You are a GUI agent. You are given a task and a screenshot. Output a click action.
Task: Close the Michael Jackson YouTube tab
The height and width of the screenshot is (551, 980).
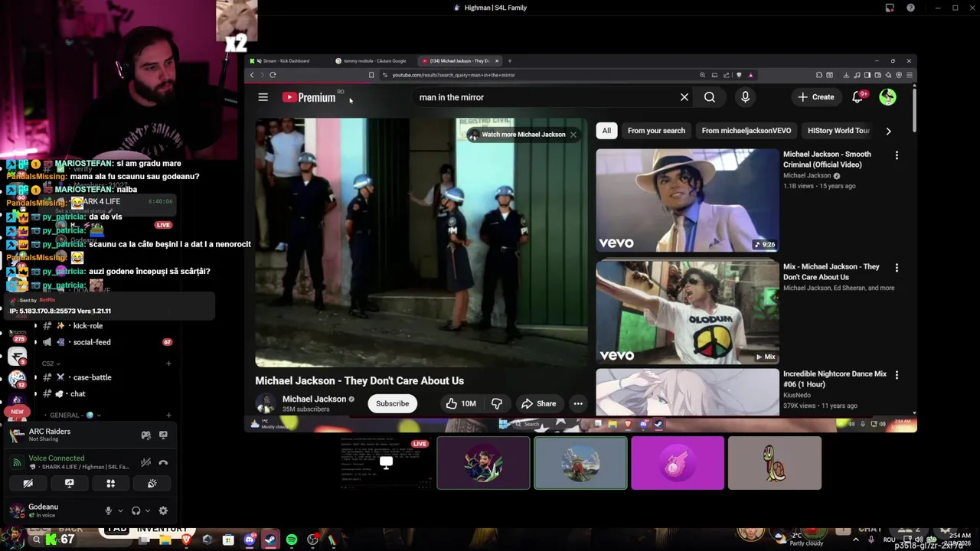497,61
